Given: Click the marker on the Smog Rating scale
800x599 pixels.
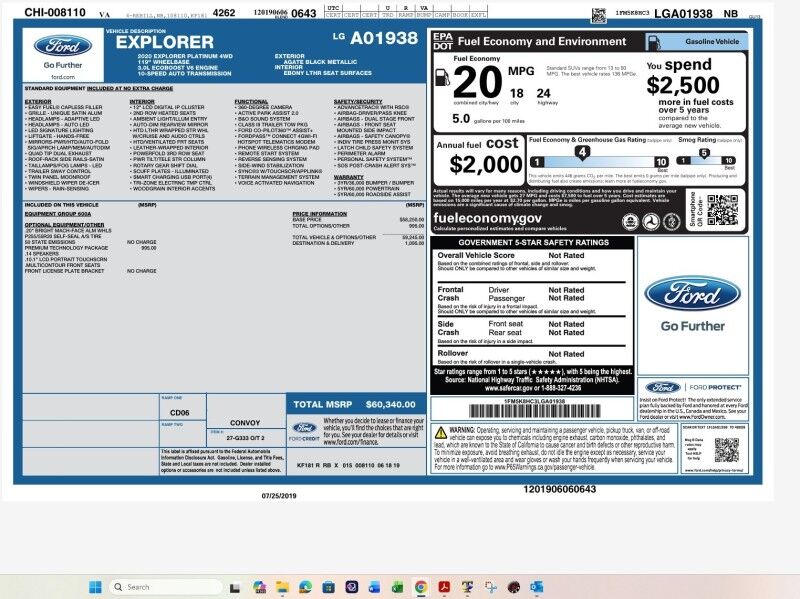Looking at the screenshot, I should click(704, 153).
